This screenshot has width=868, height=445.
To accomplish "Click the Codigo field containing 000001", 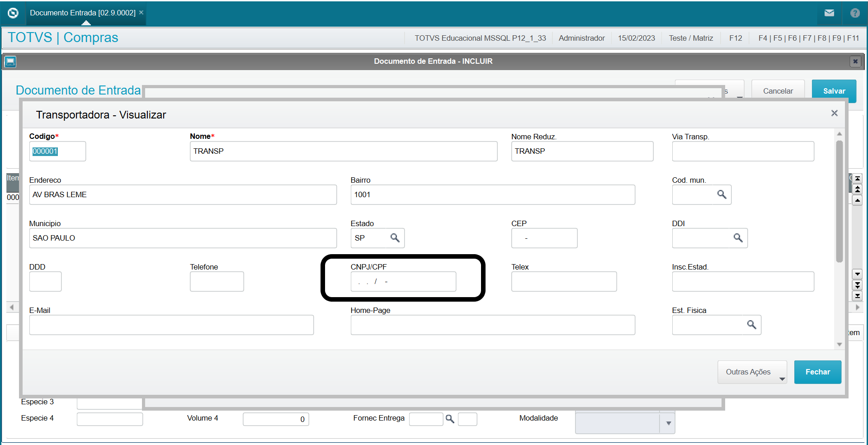I will pos(57,151).
